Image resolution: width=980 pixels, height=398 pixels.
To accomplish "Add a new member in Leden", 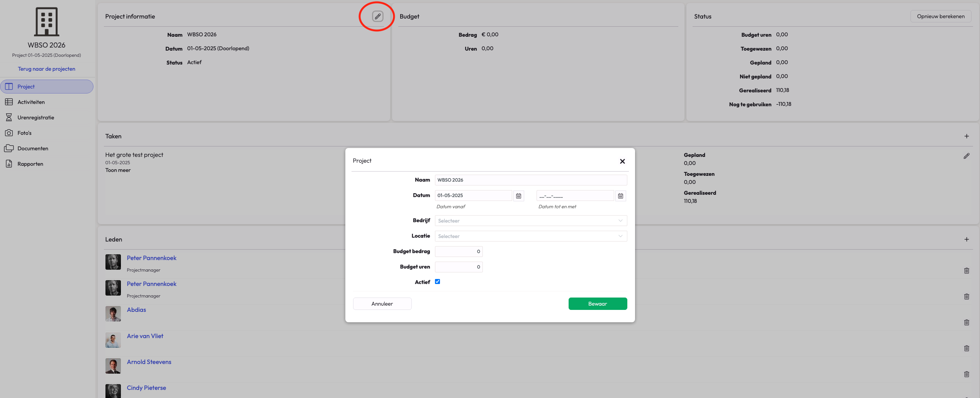I will tap(966, 239).
